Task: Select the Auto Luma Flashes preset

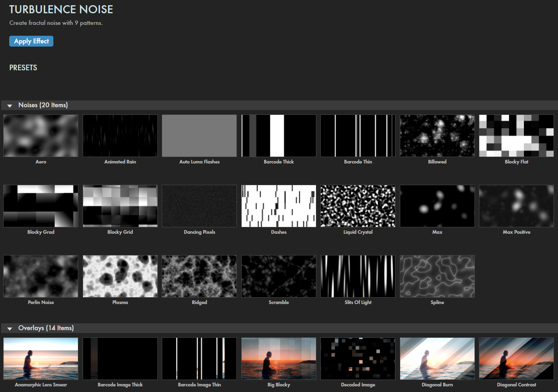Action: pos(200,136)
